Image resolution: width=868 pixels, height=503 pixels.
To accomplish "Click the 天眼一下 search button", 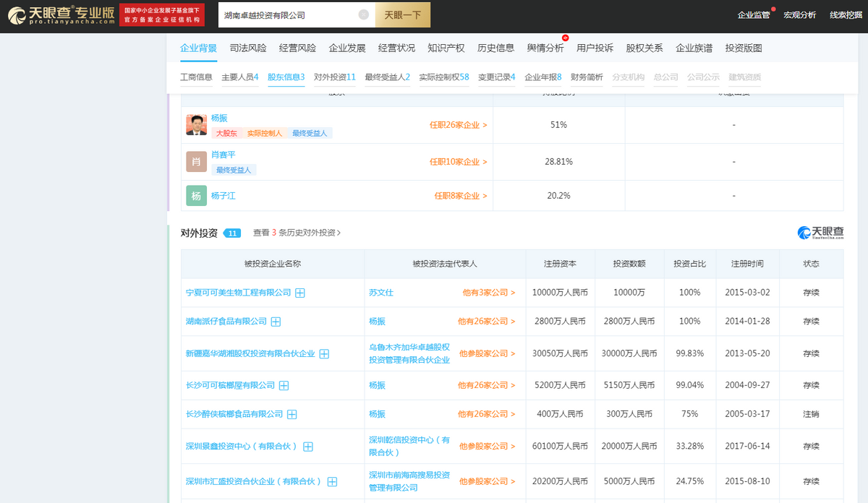I will coord(401,14).
